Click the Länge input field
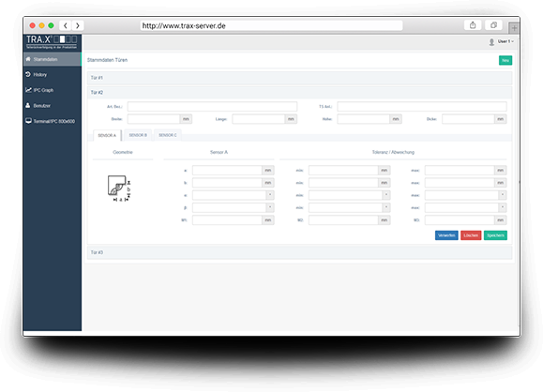Viewport: 543px width, 392px height. pyautogui.click(x=258, y=119)
